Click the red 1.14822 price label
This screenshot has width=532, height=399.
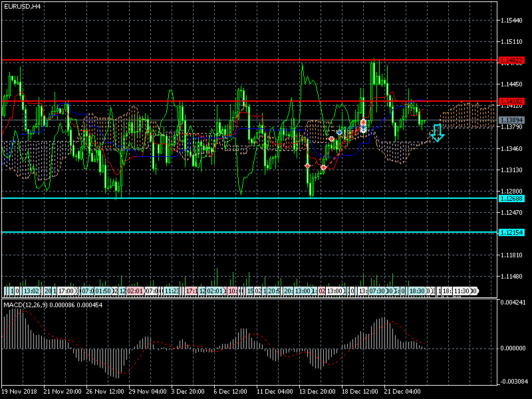tap(511, 61)
